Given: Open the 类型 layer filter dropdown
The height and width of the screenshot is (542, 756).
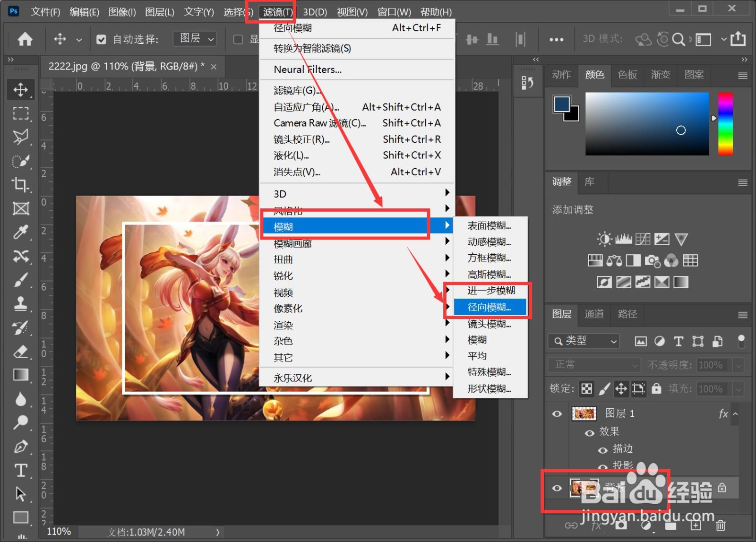Looking at the screenshot, I should pos(583,341).
